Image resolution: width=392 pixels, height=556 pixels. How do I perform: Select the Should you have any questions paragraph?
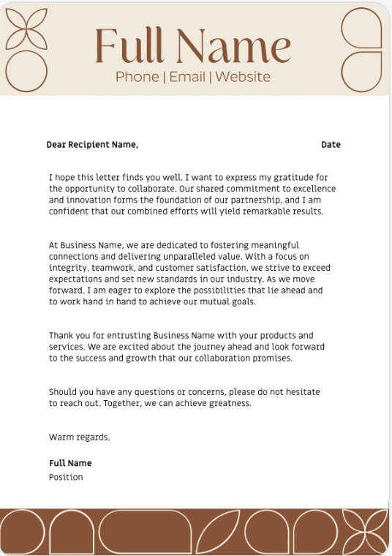[184, 397]
